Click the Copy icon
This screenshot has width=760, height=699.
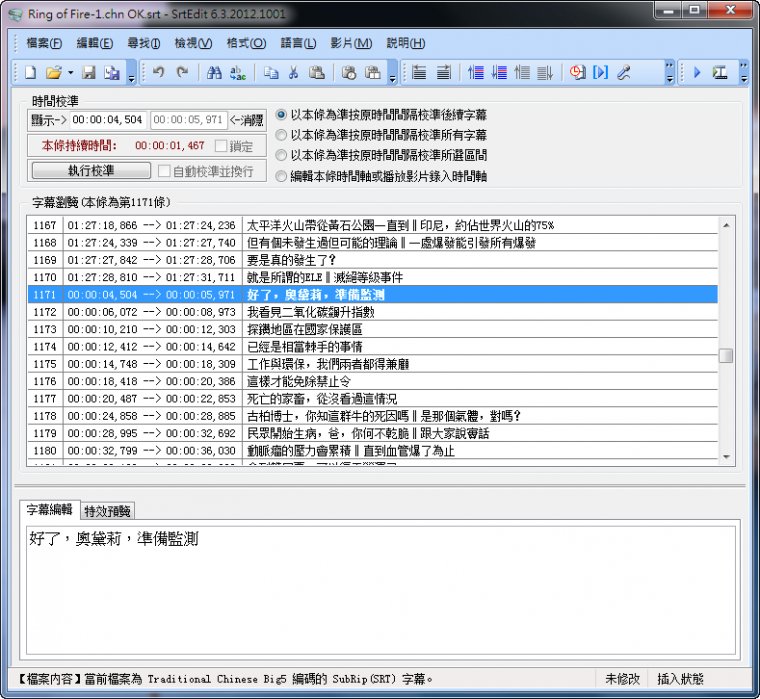tap(271, 73)
